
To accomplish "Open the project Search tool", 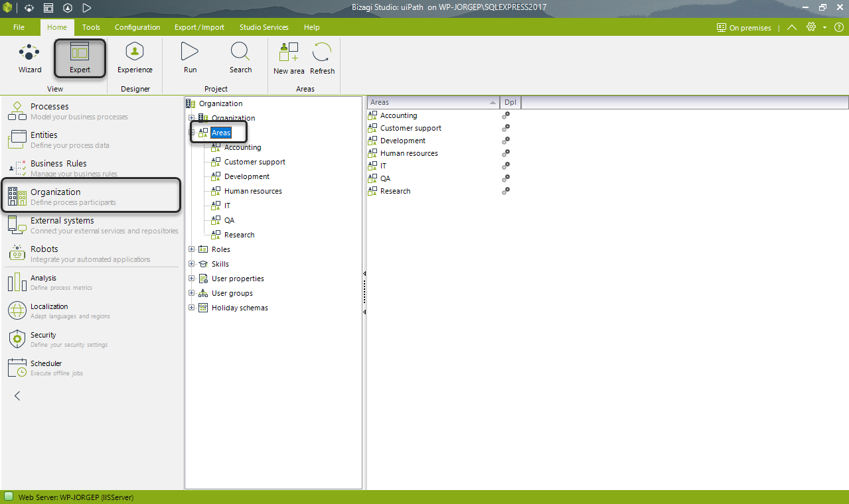I will click(240, 58).
